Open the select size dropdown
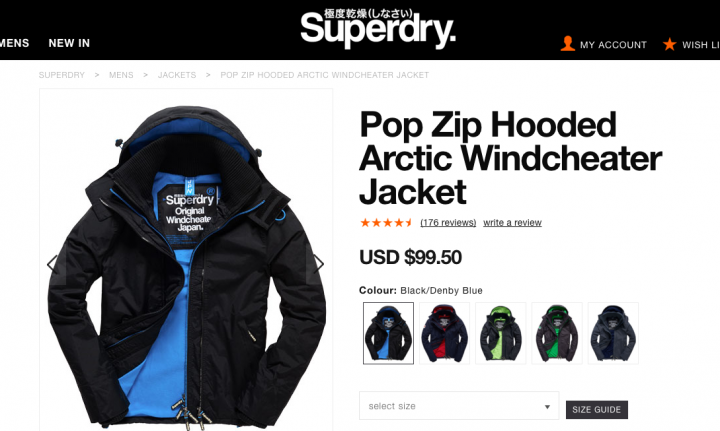 [459, 406]
